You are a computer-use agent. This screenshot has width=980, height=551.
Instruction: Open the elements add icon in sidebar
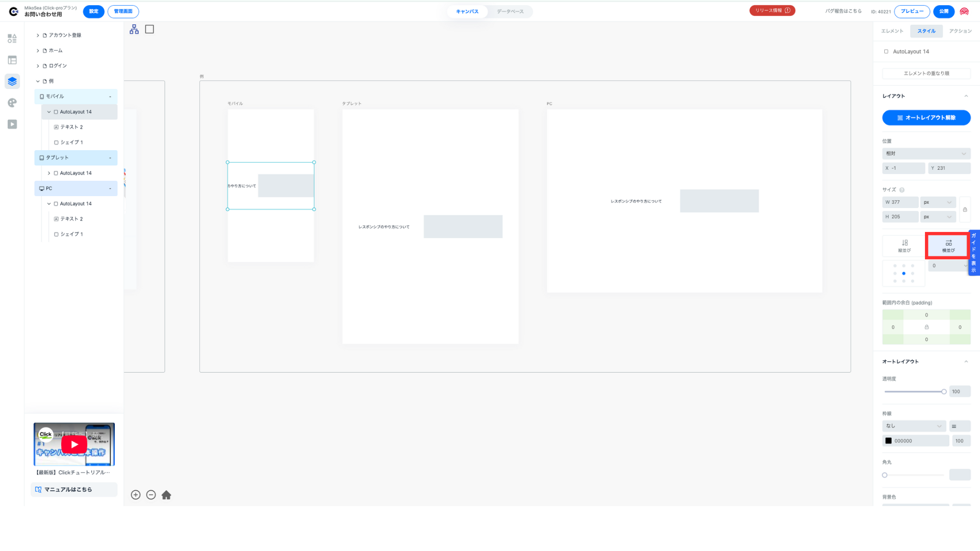[12, 38]
